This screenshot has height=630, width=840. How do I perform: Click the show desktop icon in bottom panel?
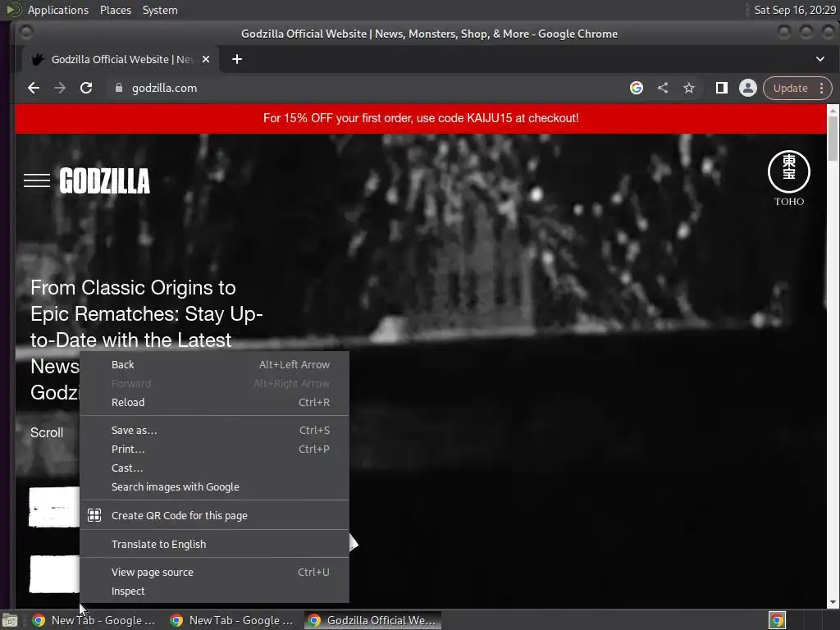[x=10, y=620]
